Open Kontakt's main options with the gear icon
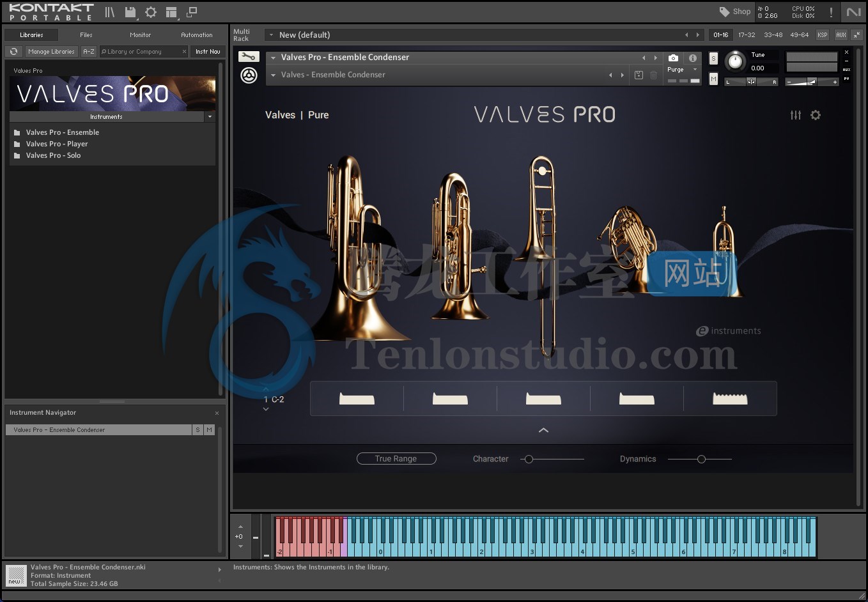The image size is (868, 602). 150,12
